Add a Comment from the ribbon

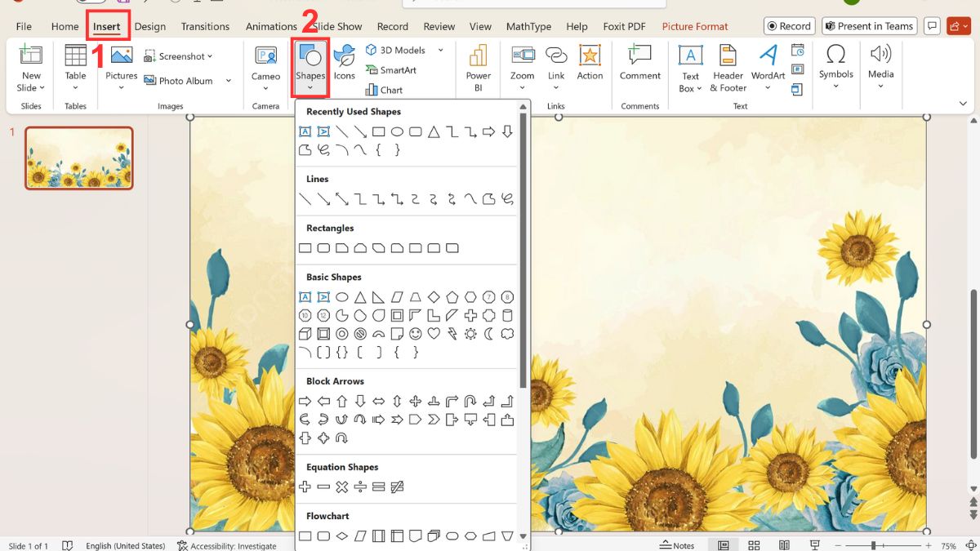[639, 63]
